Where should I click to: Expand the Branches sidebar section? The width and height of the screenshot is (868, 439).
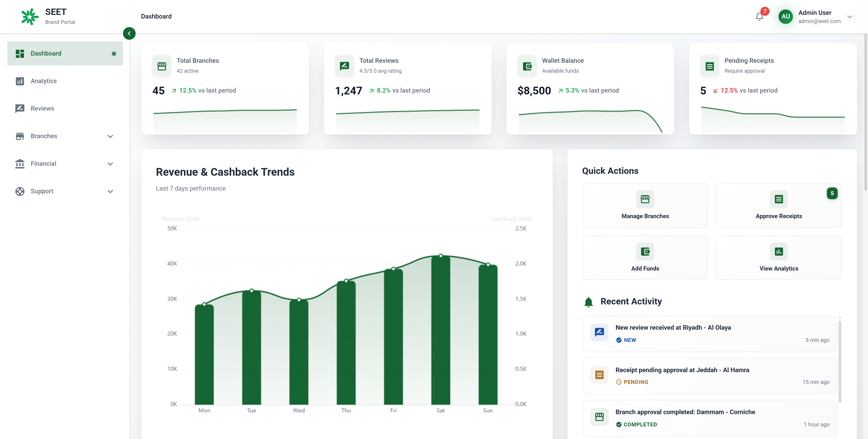[x=110, y=136]
